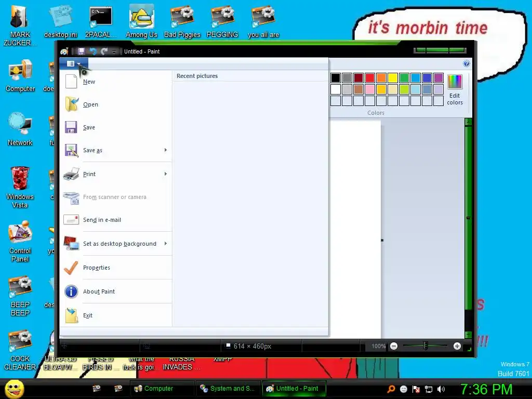Expand the Set as desktop background submenu arrow

(166, 244)
